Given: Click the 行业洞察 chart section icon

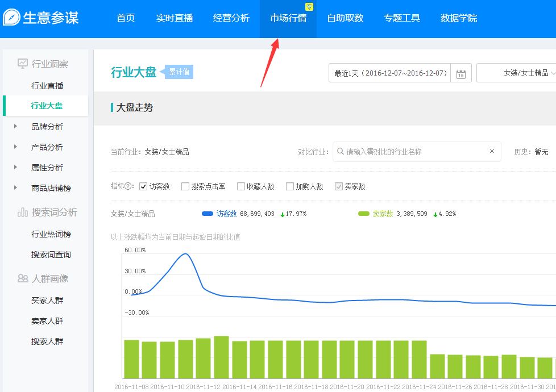Looking at the screenshot, I should [23, 64].
